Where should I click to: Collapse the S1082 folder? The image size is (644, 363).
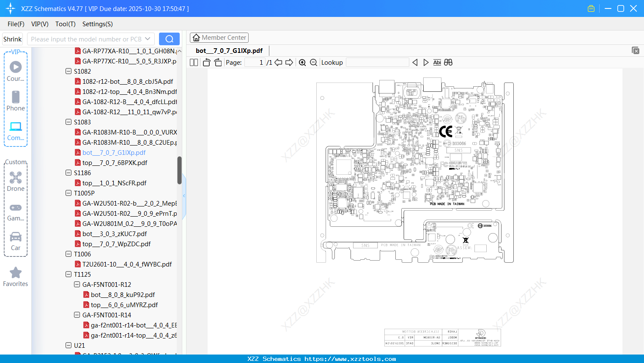pyautogui.click(x=69, y=71)
